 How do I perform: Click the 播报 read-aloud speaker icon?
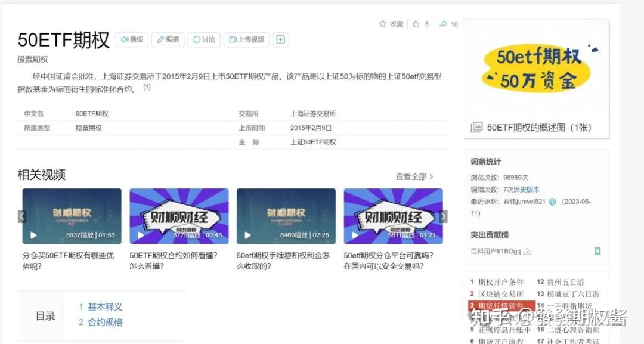coord(125,39)
